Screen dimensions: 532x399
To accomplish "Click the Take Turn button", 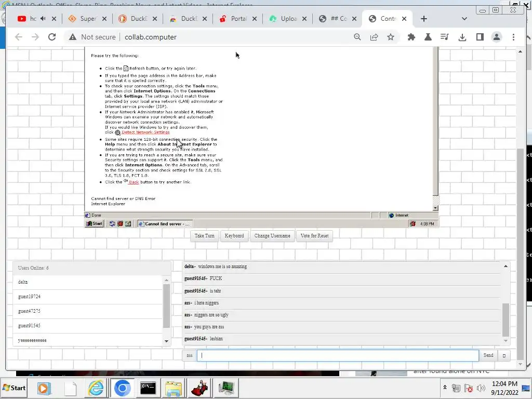I will [x=204, y=236].
